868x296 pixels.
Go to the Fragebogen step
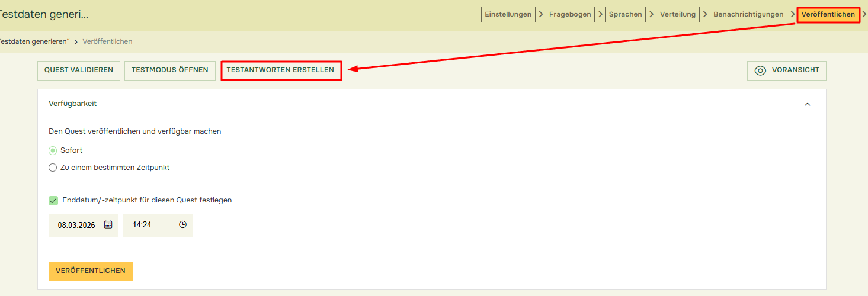pyautogui.click(x=570, y=15)
